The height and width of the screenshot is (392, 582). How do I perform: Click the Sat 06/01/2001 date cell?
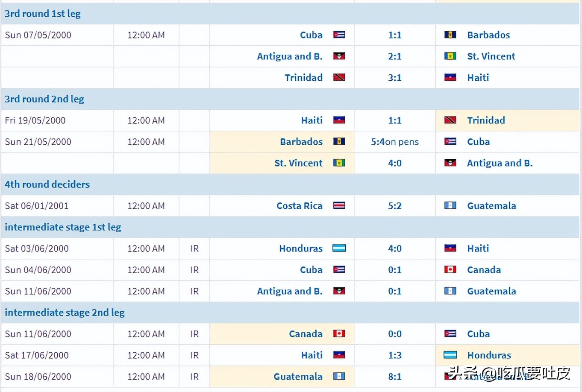(x=57, y=206)
